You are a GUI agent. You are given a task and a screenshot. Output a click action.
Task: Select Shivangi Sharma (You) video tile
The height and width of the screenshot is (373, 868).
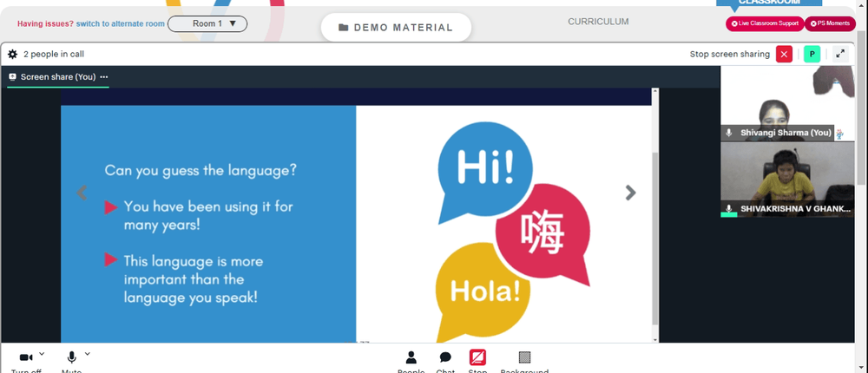[787, 103]
